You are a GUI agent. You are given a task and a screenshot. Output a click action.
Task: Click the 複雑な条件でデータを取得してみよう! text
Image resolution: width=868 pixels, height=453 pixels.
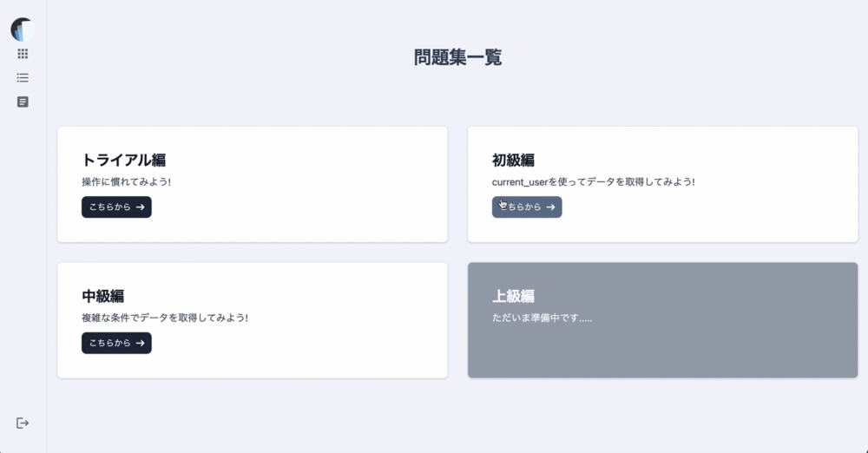[x=165, y=318]
